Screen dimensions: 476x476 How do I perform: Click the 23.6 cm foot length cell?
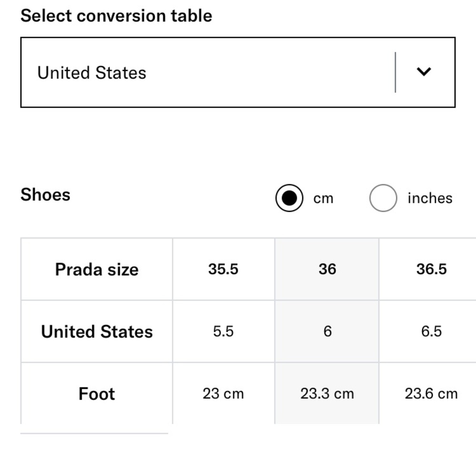tap(428, 394)
